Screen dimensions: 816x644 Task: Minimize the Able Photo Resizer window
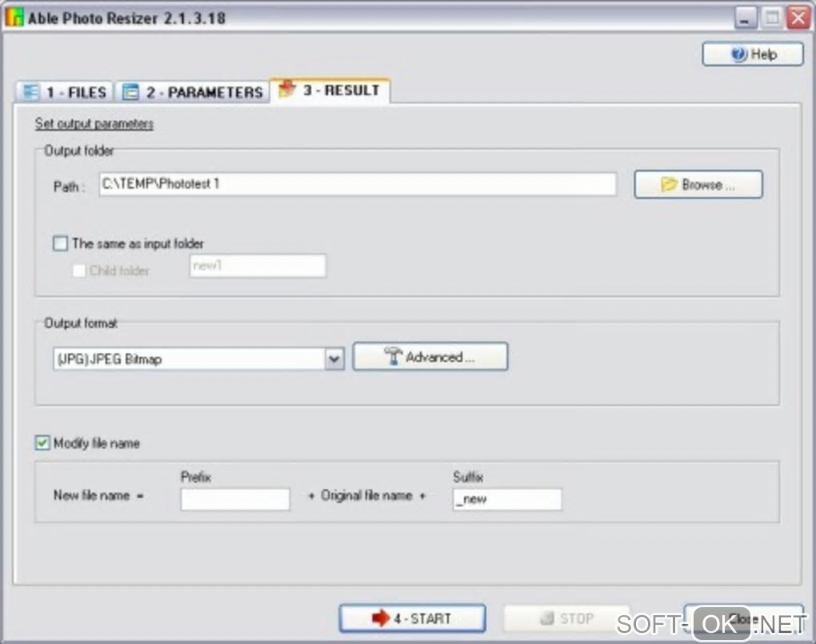[746, 18]
